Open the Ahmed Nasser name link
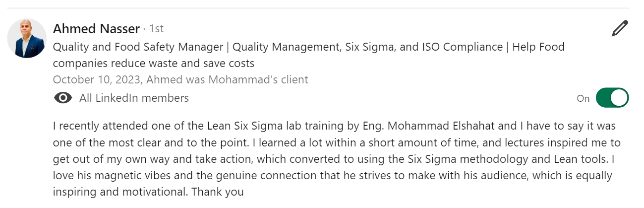Screen dimensions: 644x208 (96, 29)
